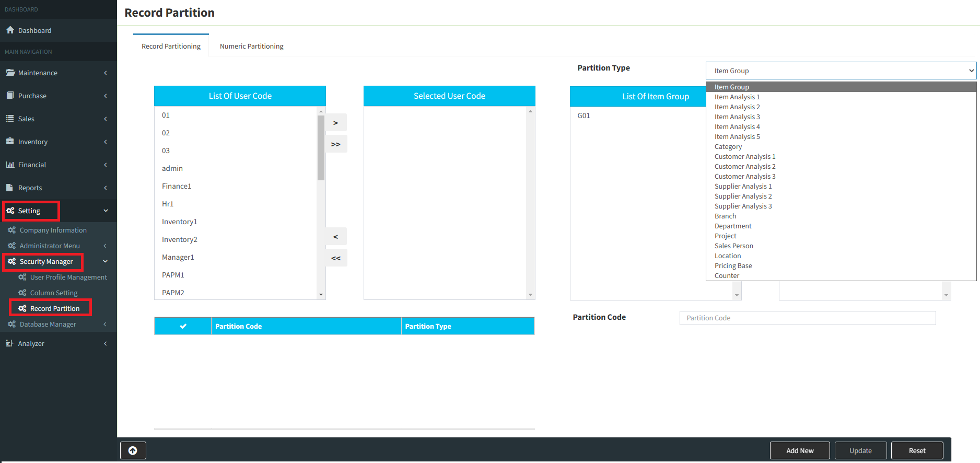Switch to the Numeric Partitioning tab
The height and width of the screenshot is (463, 980).
click(251, 46)
